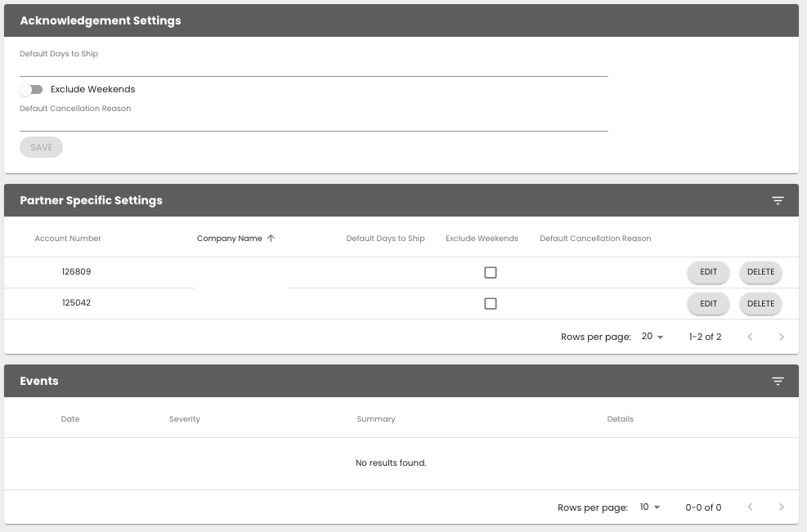Sort events by Date column header

[x=70, y=419]
